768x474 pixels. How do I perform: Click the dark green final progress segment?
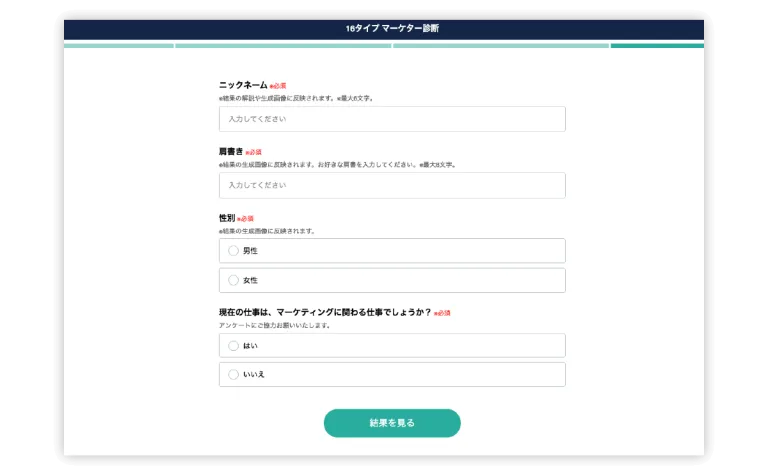coord(657,46)
